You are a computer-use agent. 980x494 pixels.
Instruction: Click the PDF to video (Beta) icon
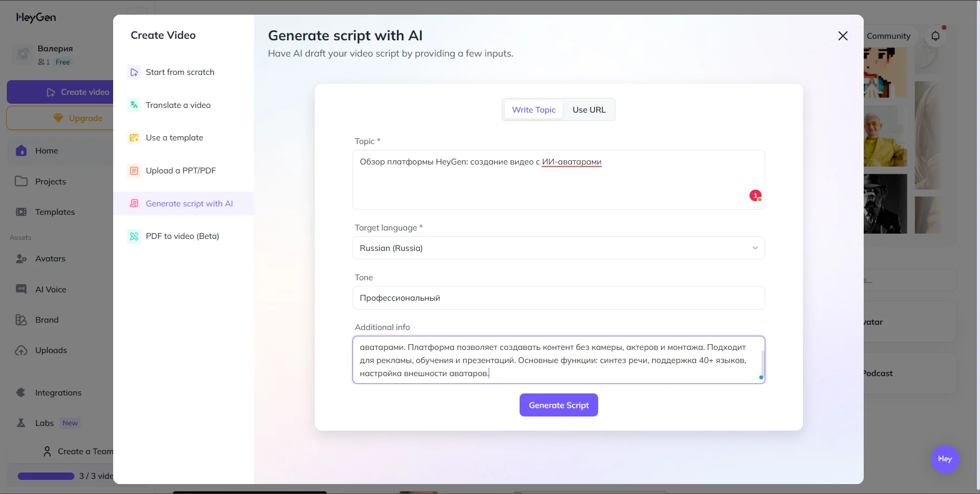134,236
